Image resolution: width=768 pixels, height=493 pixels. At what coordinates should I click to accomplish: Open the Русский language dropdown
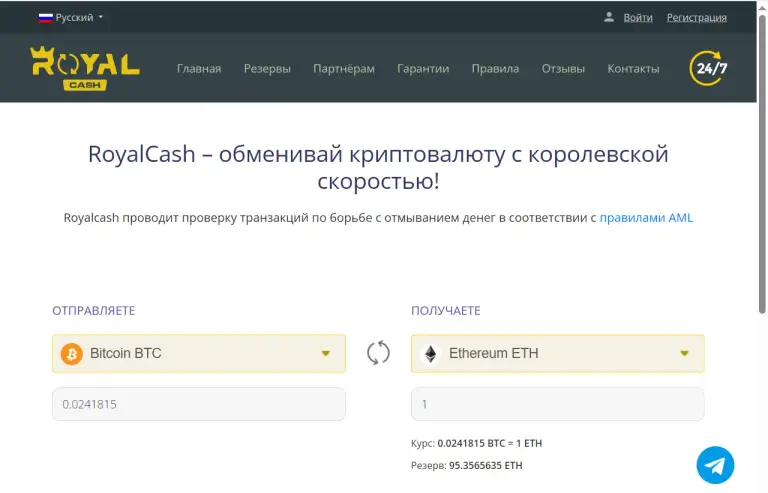pos(71,18)
